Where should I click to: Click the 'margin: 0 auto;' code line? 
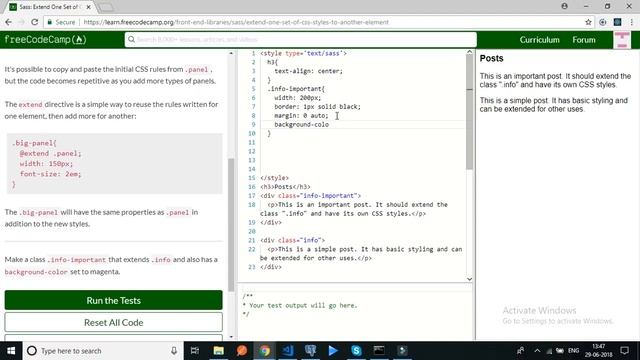click(301, 116)
